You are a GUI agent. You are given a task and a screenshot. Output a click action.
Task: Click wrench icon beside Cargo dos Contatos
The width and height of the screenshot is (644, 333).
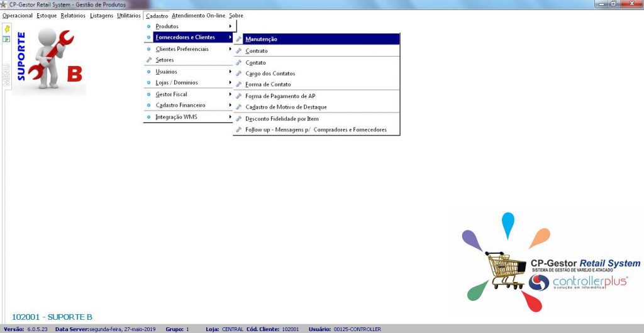238,74
